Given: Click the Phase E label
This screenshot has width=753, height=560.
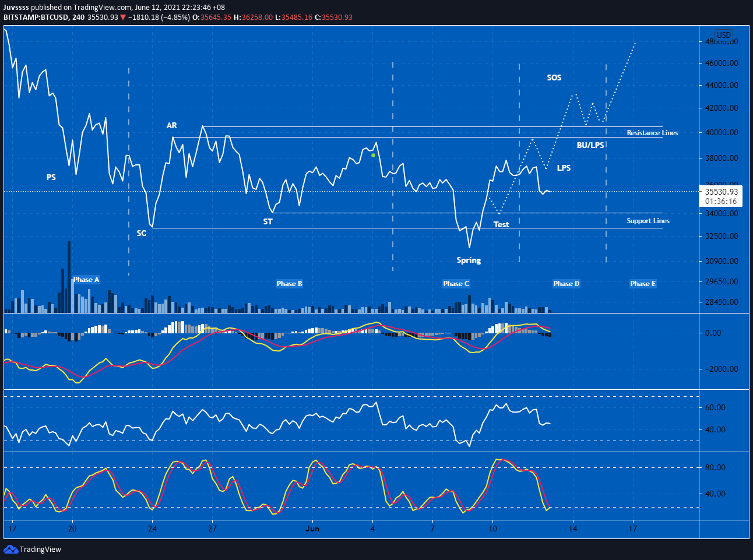Looking at the screenshot, I should pos(643,284).
